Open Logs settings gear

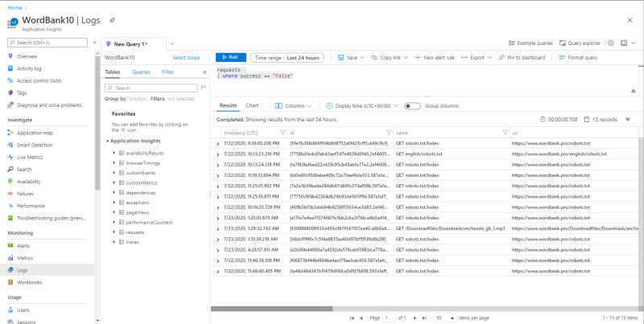(611, 43)
